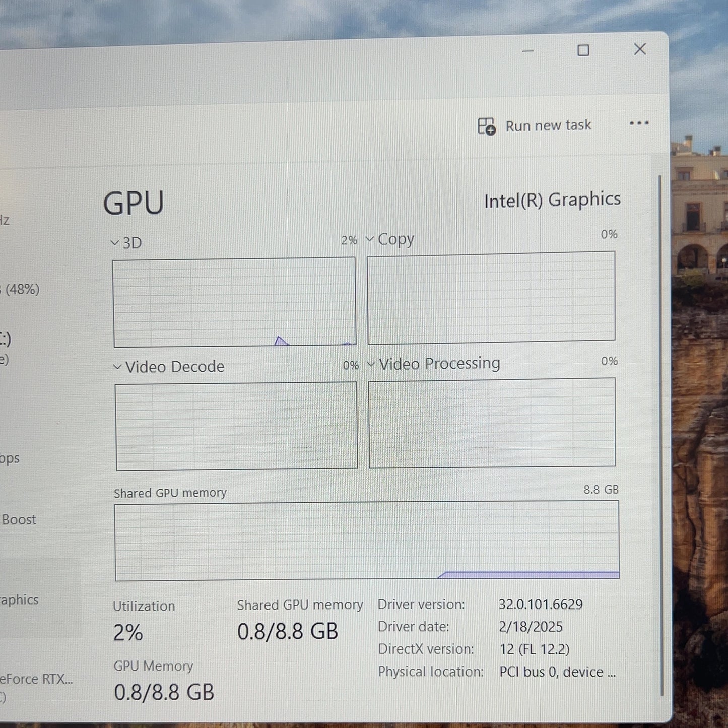Click the 3D usage graph

[234, 302]
